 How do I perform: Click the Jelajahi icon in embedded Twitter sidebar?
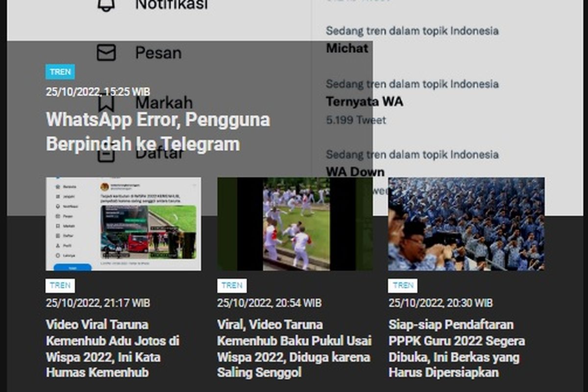coord(59,196)
